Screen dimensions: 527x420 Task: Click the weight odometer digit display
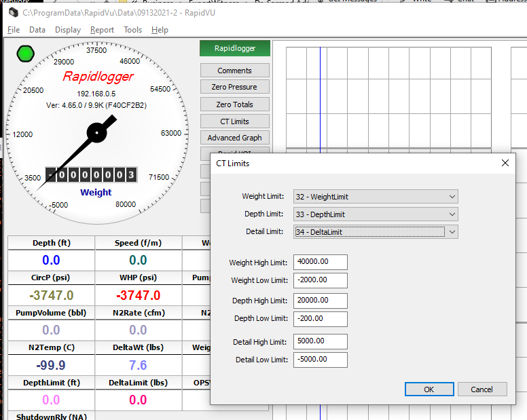pyautogui.click(x=91, y=175)
